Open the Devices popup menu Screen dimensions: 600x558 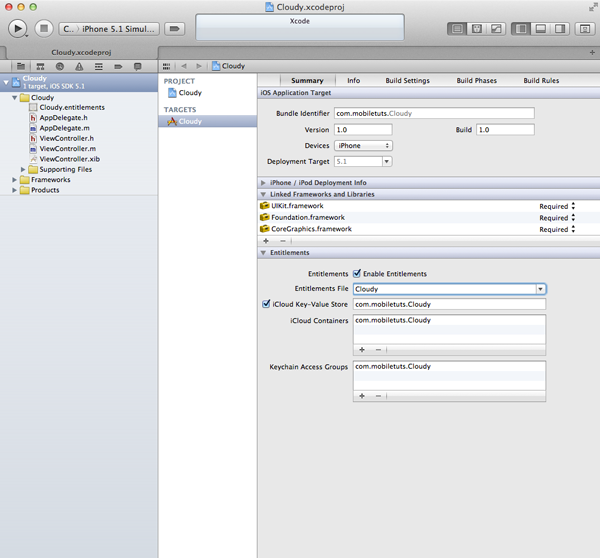point(364,146)
